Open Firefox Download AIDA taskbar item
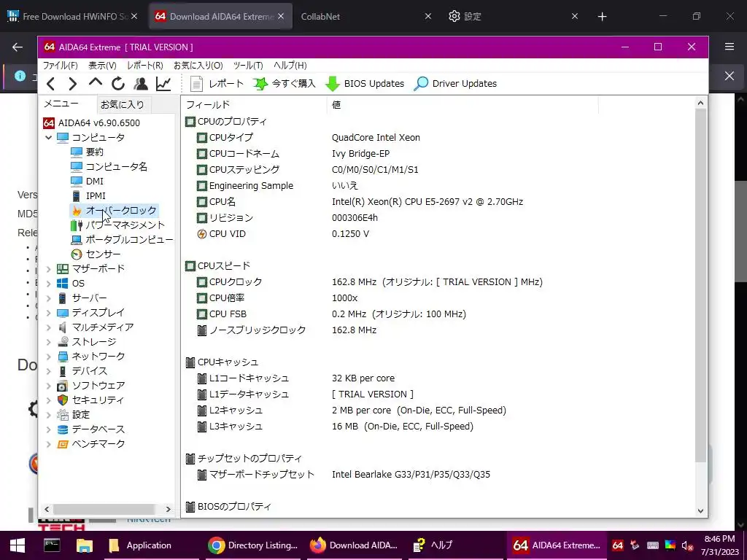Viewport: 747px width, 560px height. pyautogui.click(x=355, y=545)
